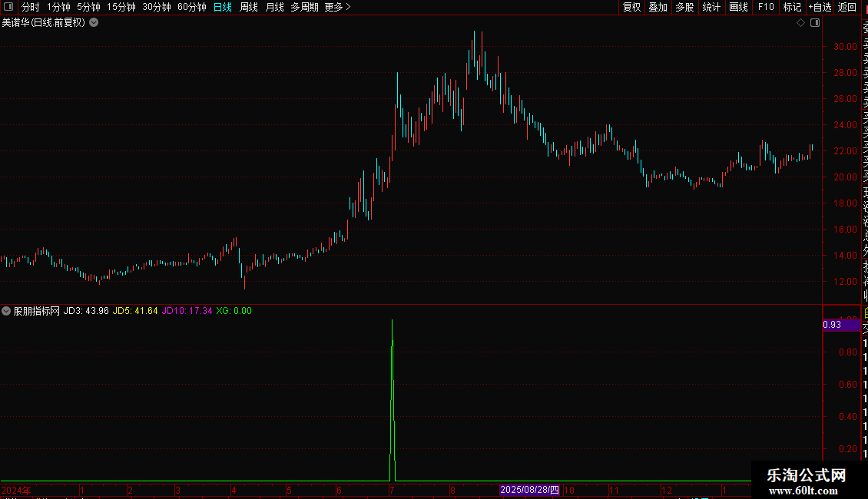Click the JD3: 43.96 value
This screenshot has width=868, height=499.
coord(86,311)
